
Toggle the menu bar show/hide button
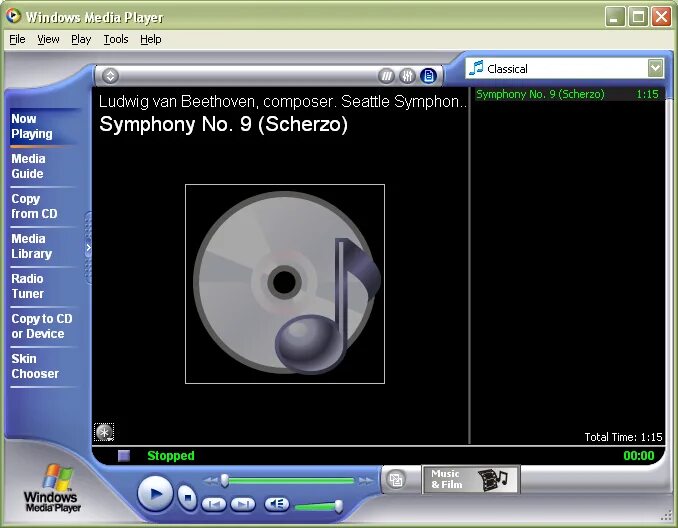tap(110, 76)
